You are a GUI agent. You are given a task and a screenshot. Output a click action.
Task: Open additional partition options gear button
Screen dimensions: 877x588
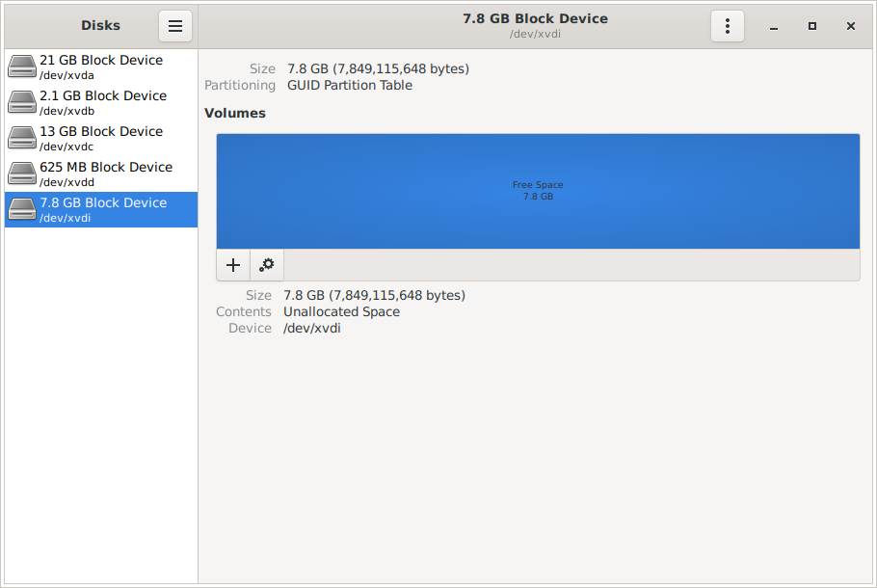[x=267, y=265]
